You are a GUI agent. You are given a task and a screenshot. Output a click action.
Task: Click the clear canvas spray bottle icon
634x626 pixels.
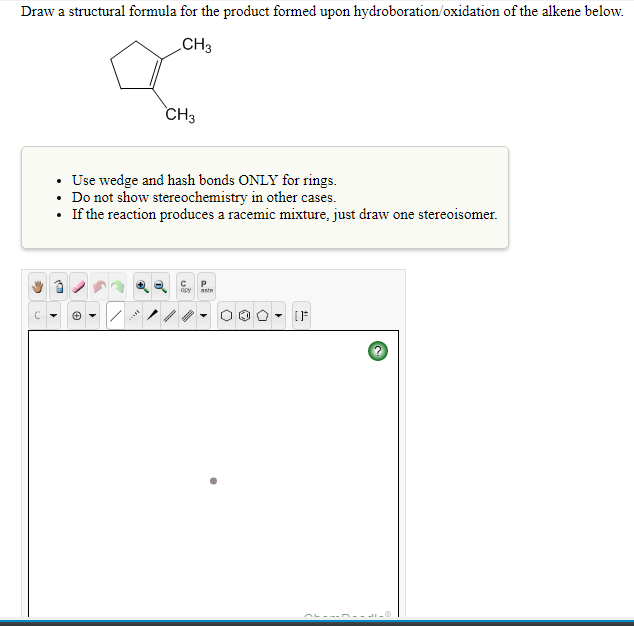coord(59,287)
